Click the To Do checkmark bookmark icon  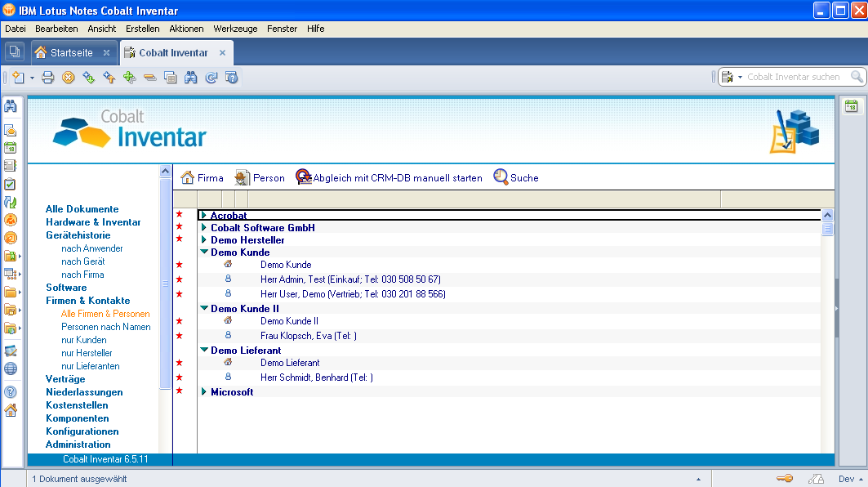point(11,185)
